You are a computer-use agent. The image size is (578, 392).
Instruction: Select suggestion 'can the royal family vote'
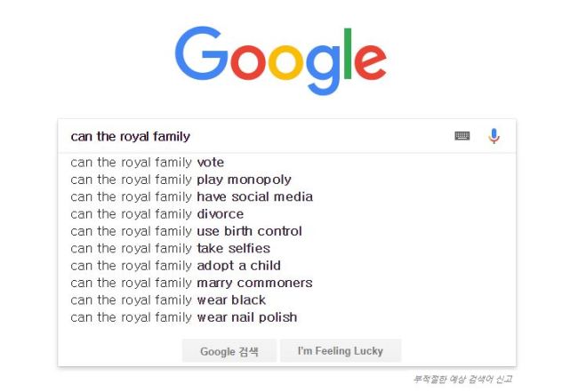[x=287, y=163]
